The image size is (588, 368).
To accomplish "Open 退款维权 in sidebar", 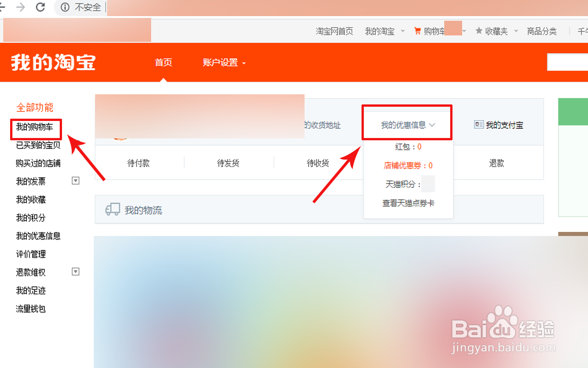I will point(31,272).
